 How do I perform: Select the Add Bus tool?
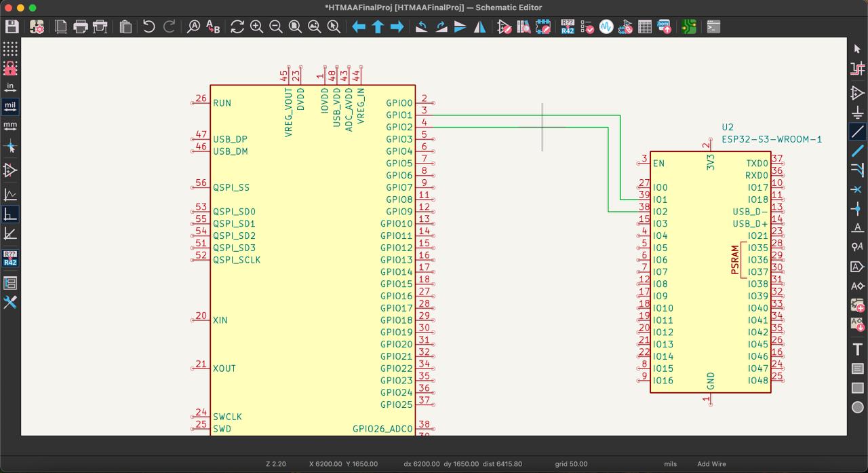coord(858,151)
